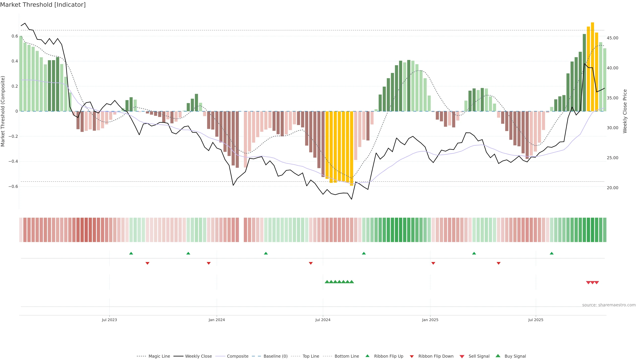This screenshot has height=362, width=644.
Task: Hide the Top Line legend series
Action: tap(311, 356)
